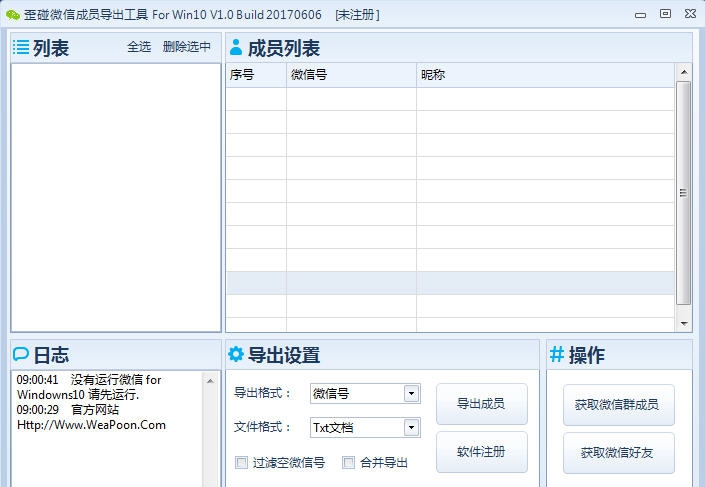The width and height of the screenshot is (705, 487).
Task: Sort by 微信号 column header
Action: coord(351,75)
